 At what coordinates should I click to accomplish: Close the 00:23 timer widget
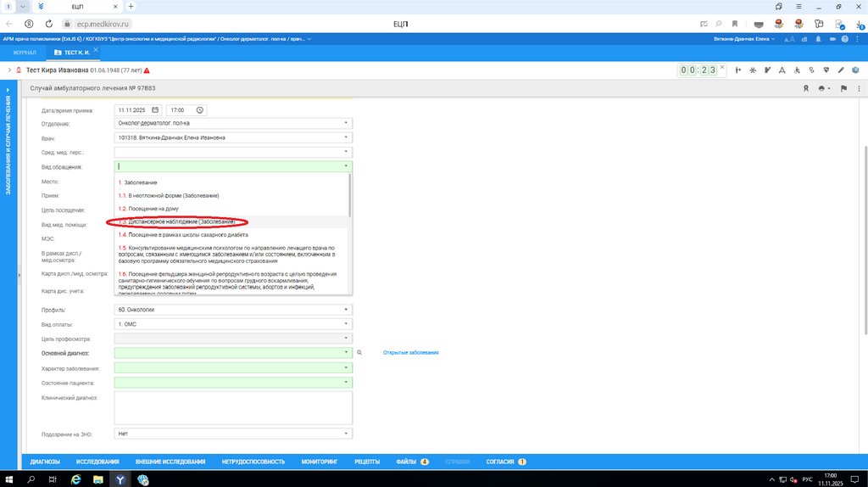tap(722, 67)
